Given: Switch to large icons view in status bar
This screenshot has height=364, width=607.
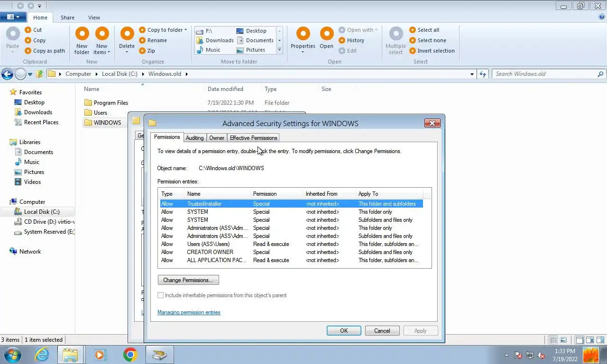Looking at the screenshot, I should 563,340.
